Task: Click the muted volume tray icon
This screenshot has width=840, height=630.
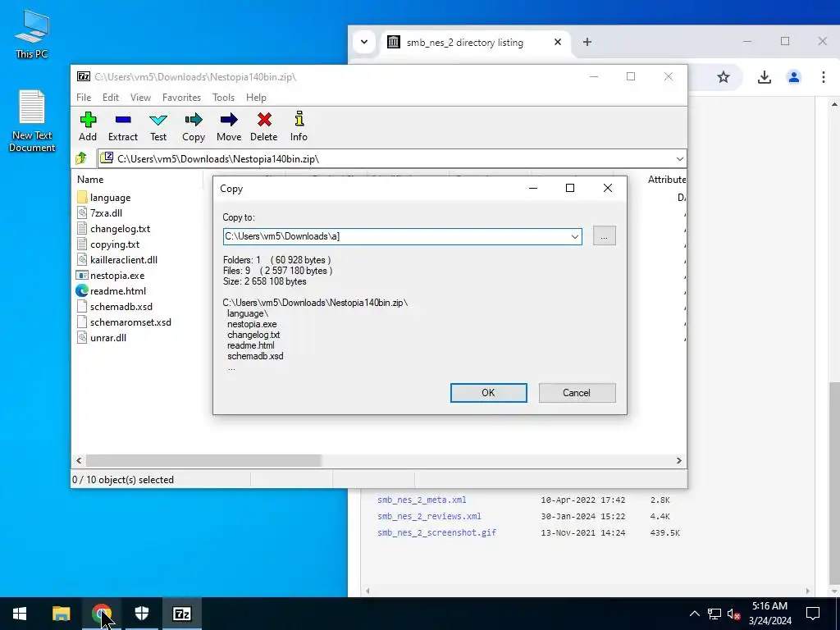Action: pyautogui.click(x=734, y=614)
